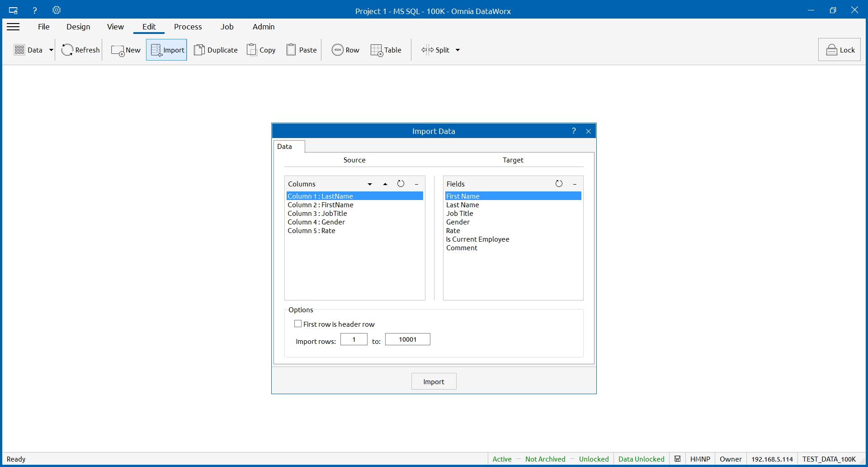The width and height of the screenshot is (868, 467).
Task: Click the Import rows end value field
Action: (x=407, y=339)
